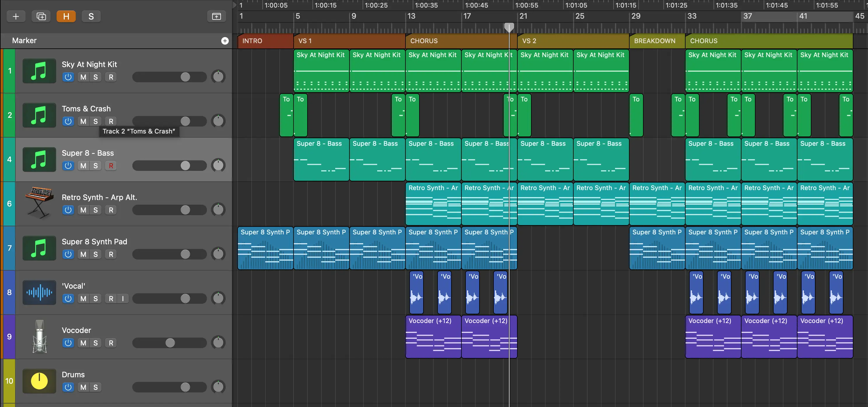The image size is (868, 407).
Task: Click the H mode button in toolbar
Action: 66,15
